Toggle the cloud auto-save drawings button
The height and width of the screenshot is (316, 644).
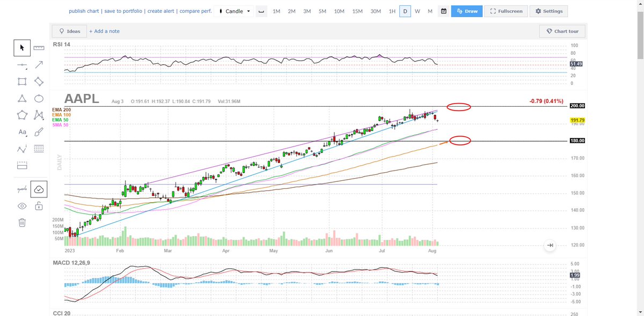39,189
